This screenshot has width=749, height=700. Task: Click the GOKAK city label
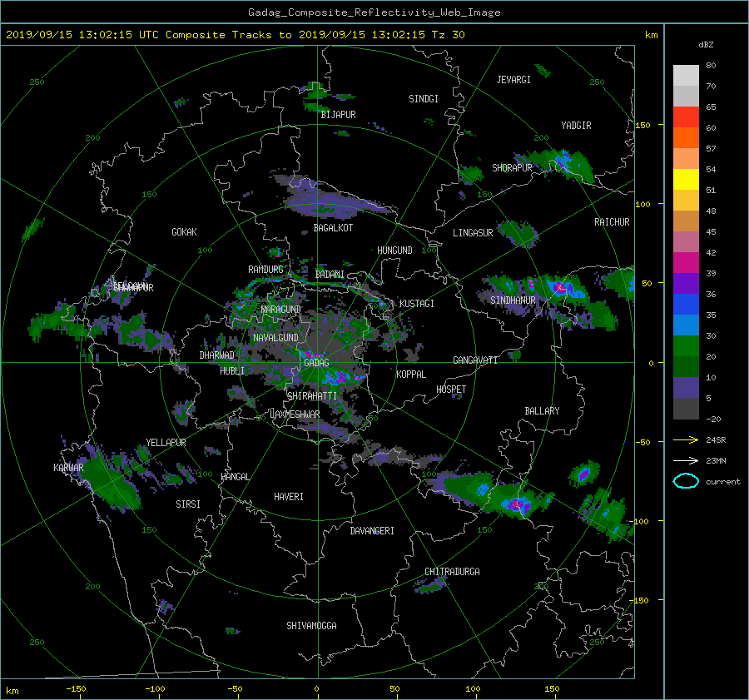pos(184,232)
